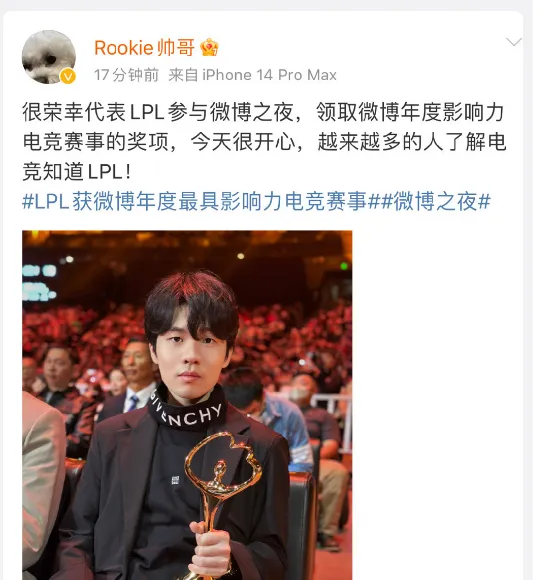The height and width of the screenshot is (580, 545).
Task: Click the page scrollbar strip at right edge
Action: 539,290
